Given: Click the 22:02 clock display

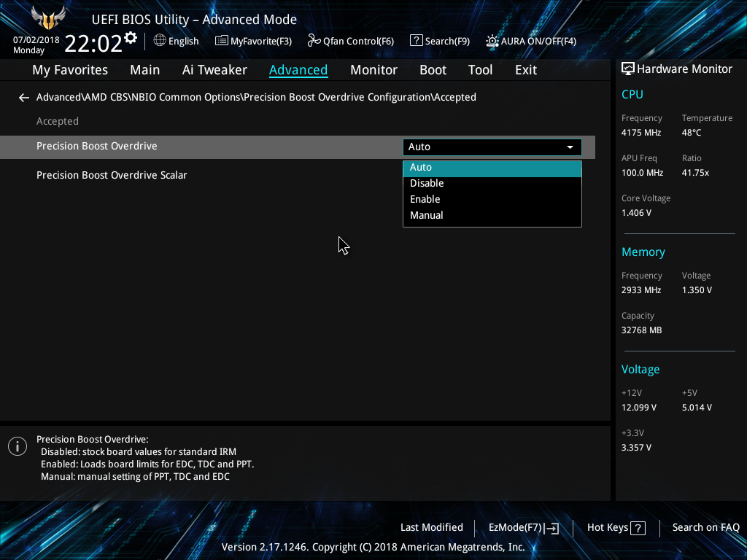Looking at the screenshot, I should click(x=93, y=43).
